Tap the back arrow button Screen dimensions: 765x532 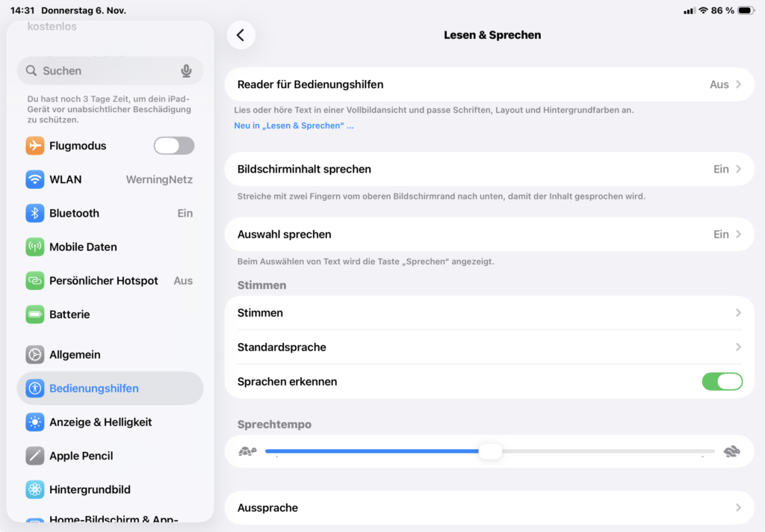point(241,35)
